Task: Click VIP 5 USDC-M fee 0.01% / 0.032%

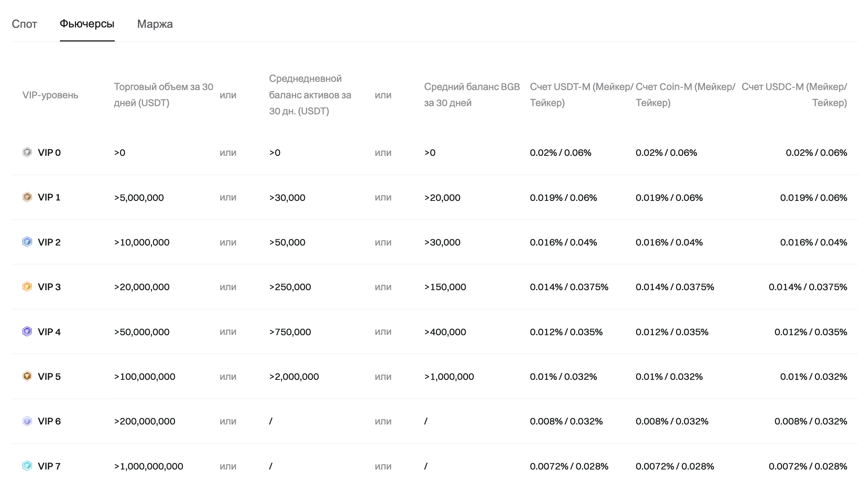Action: (814, 377)
